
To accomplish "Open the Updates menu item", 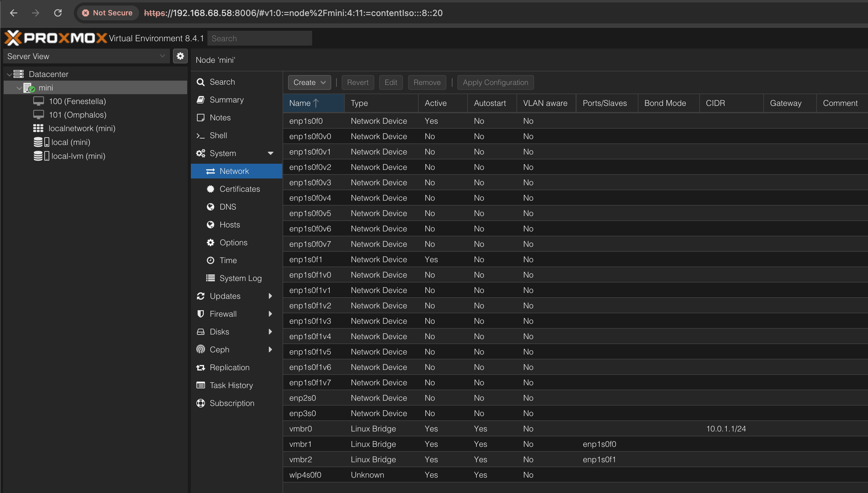I will (236, 296).
